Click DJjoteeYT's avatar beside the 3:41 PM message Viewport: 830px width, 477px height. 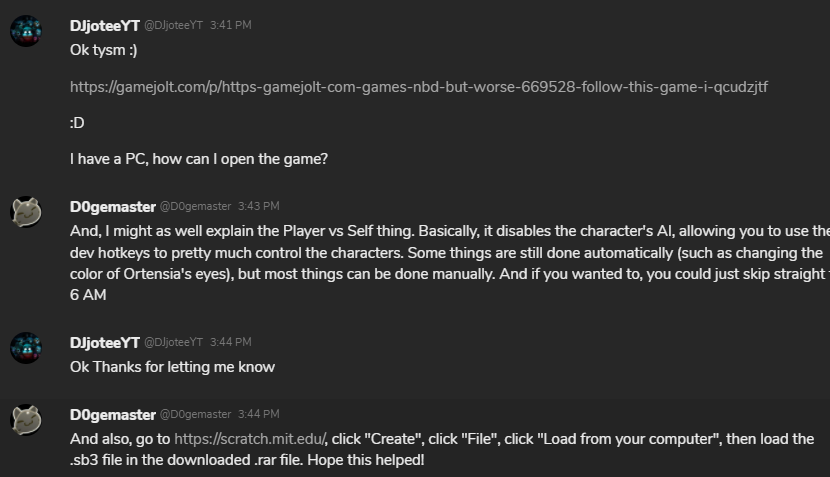point(26,31)
